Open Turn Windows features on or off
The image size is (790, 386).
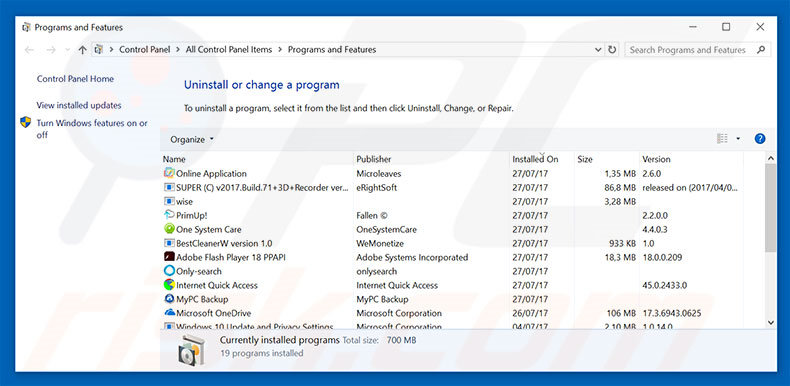[x=92, y=129]
